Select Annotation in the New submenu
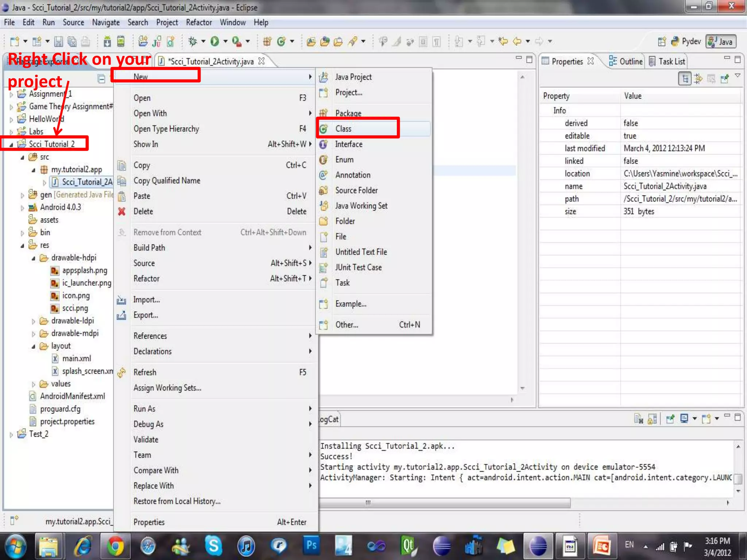This screenshot has width=747, height=560. pos(374,175)
